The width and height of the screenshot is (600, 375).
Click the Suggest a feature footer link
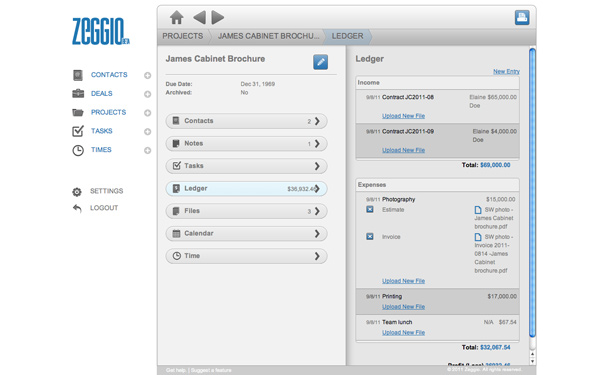(211, 370)
